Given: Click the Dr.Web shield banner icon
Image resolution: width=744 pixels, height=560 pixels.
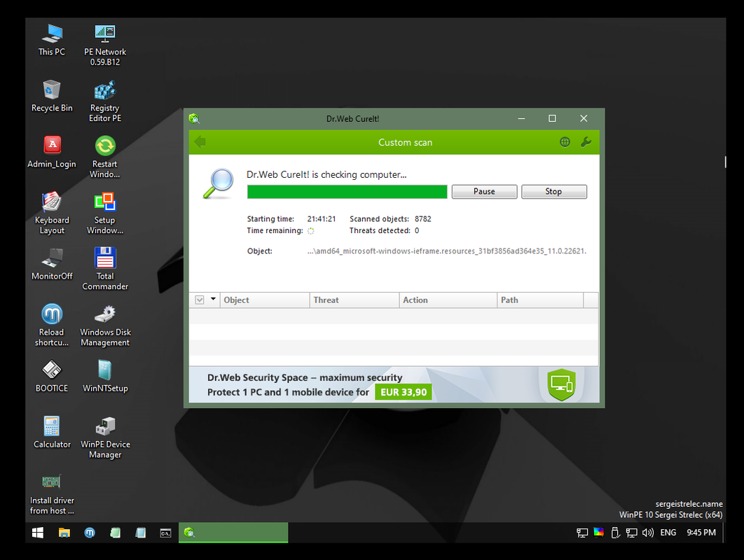Looking at the screenshot, I should pyautogui.click(x=561, y=384).
